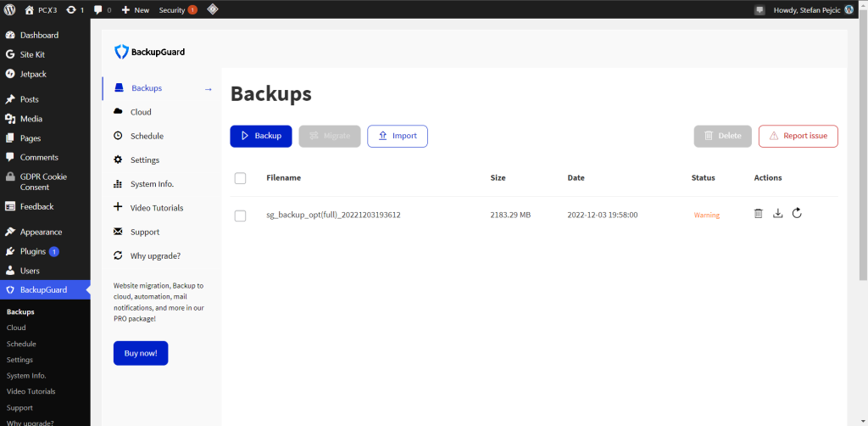Start a new backup with Backup button
Screen dimensions: 868x426
(261, 136)
